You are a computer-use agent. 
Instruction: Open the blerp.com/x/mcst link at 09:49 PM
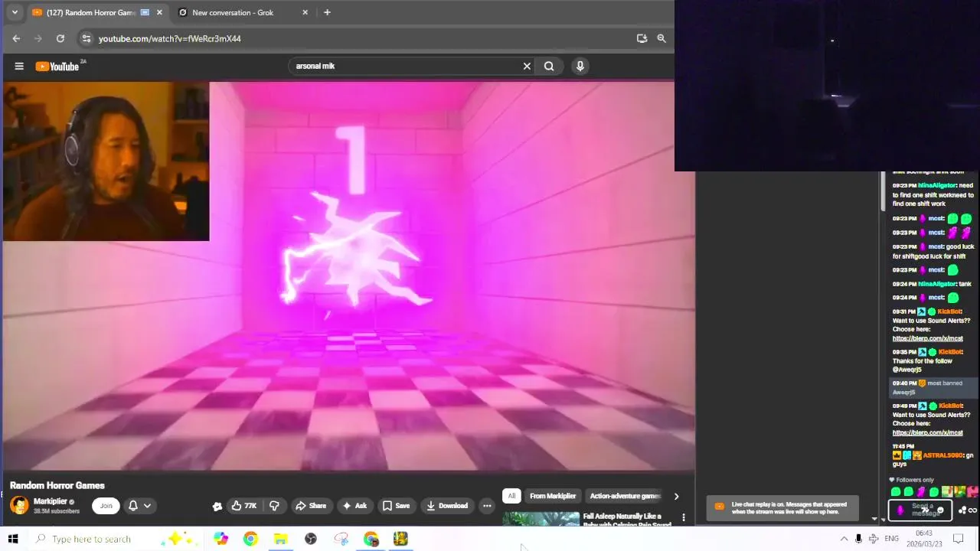tap(927, 432)
